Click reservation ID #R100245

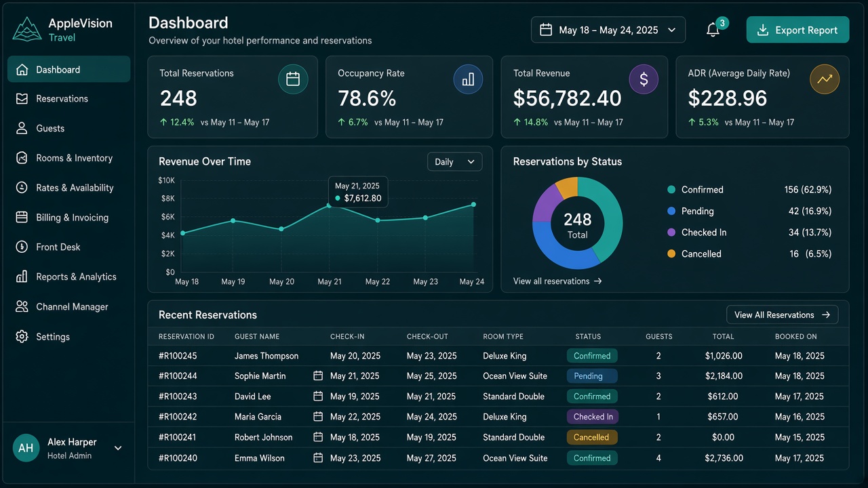(178, 356)
